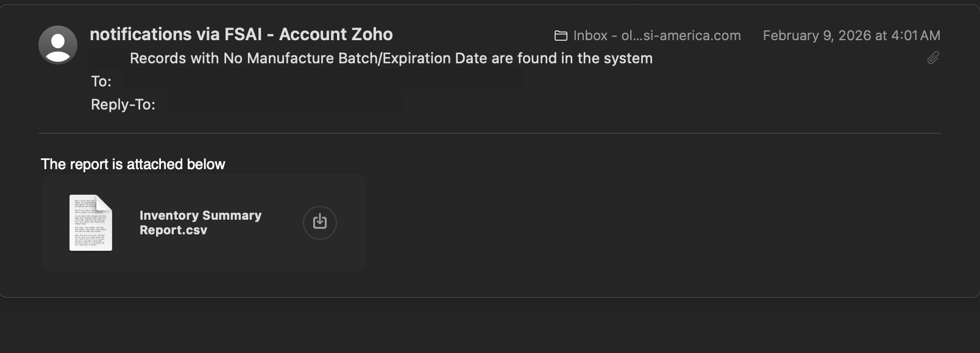Click the attachment card right of download button

(x=352, y=223)
